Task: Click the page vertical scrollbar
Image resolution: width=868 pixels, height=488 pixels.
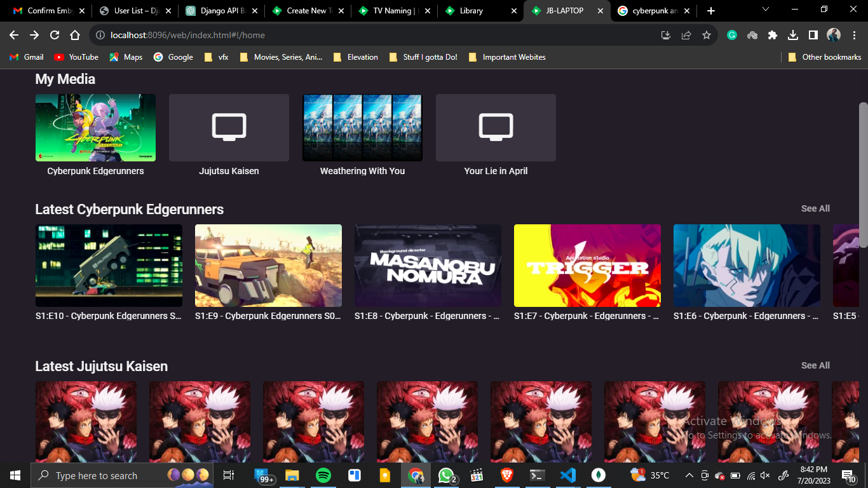Action: click(863, 175)
